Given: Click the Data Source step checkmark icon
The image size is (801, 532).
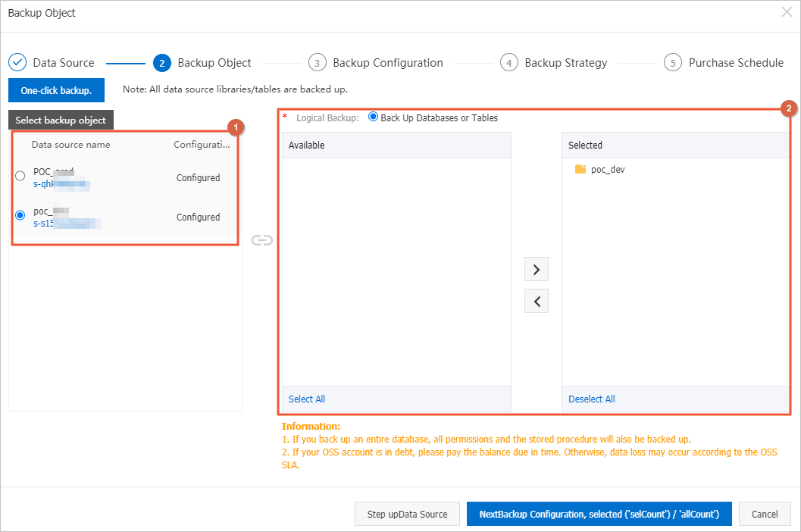Looking at the screenshot, I should pos(17,62).
